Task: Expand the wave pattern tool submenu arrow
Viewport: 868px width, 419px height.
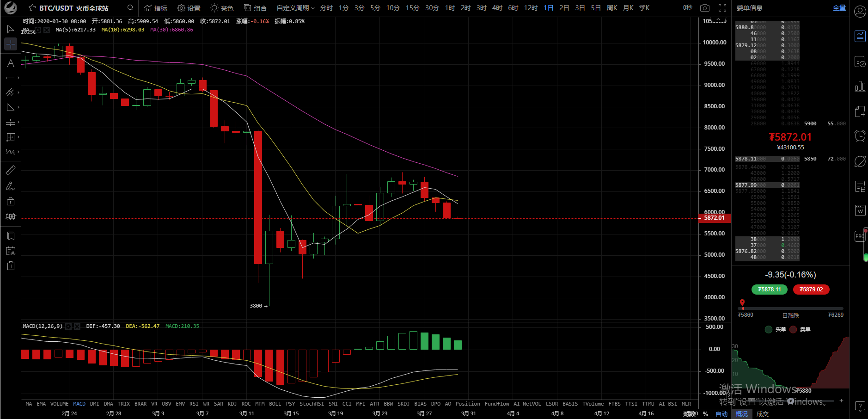Action: coord(18,152)
